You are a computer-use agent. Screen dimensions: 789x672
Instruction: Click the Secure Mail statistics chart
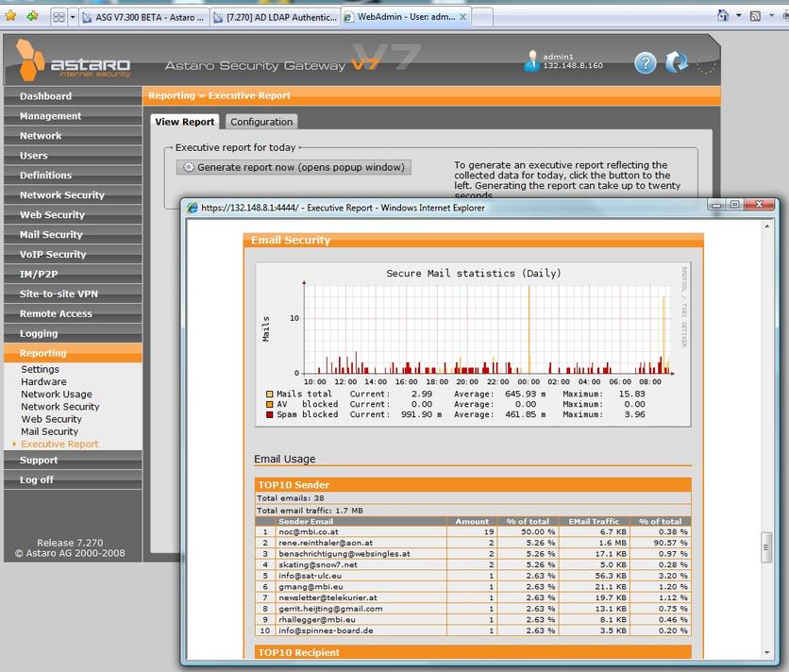[x=473, y=344]
